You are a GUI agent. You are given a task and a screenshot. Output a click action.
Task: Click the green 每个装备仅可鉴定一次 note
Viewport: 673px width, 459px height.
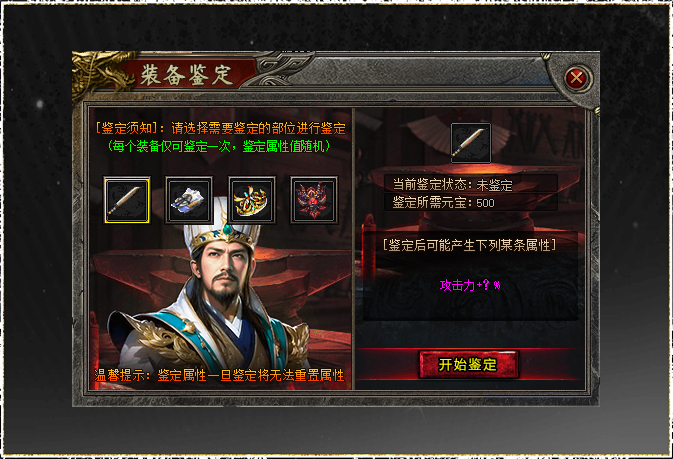pyautogui.click(x=219, y=146)
